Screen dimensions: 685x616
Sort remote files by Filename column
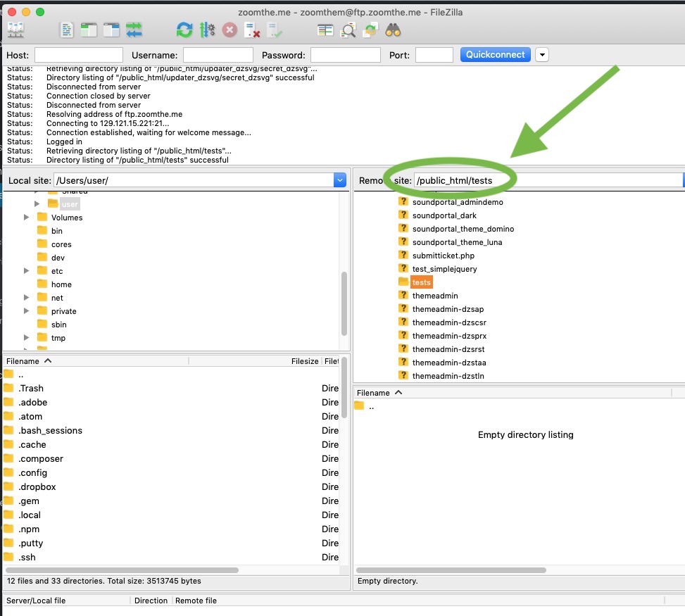[513, 393]
